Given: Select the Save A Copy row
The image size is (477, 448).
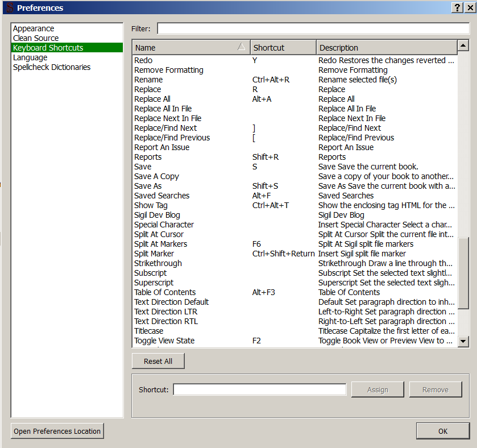Looking at the screenshot, I should coord(295,176).
